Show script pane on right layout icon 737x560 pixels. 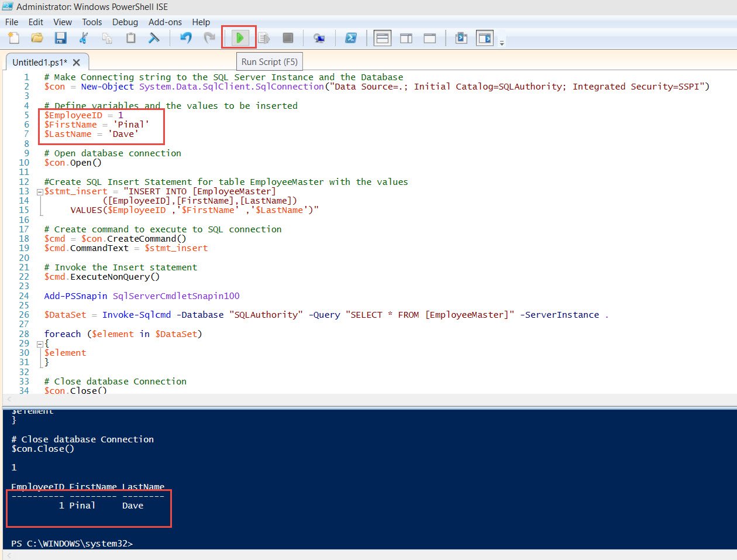click(x=406, y=38)
